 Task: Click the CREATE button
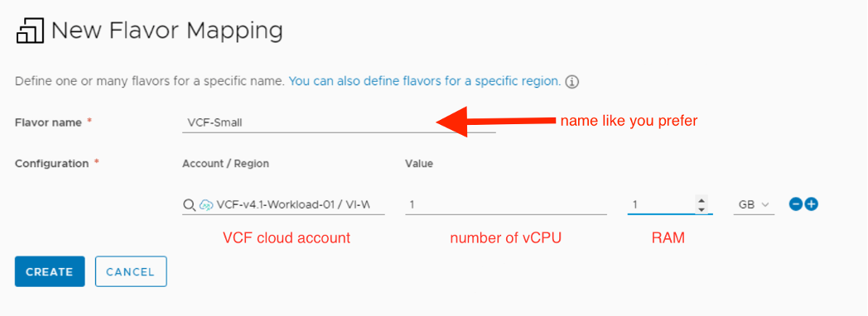pyautogui.click(x=50, y=271)
